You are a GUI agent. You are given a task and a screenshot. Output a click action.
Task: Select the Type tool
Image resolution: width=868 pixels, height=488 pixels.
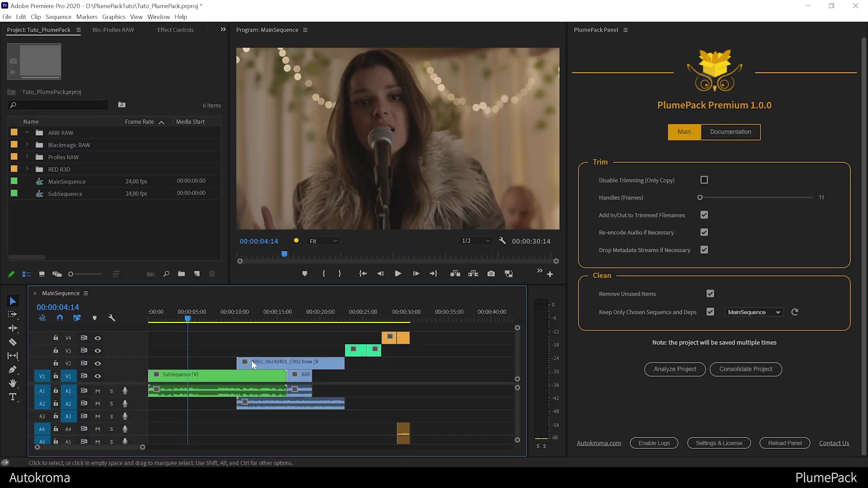[13, 397]
